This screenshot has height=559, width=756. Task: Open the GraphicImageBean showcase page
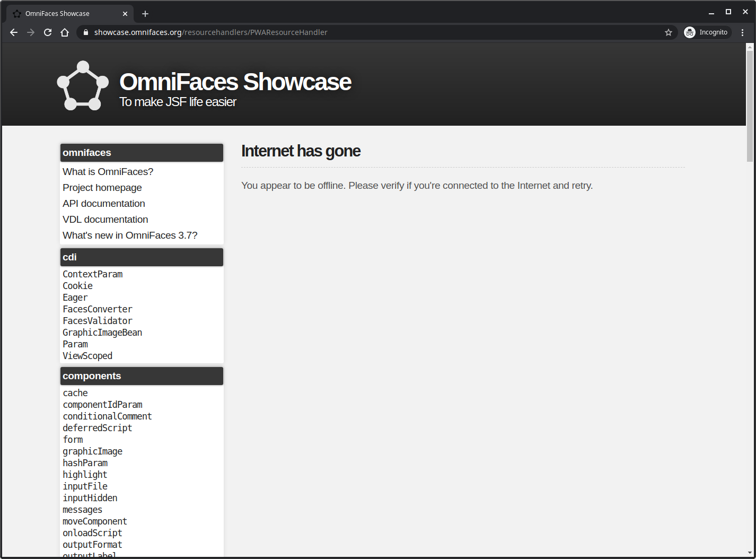(102, 333)
